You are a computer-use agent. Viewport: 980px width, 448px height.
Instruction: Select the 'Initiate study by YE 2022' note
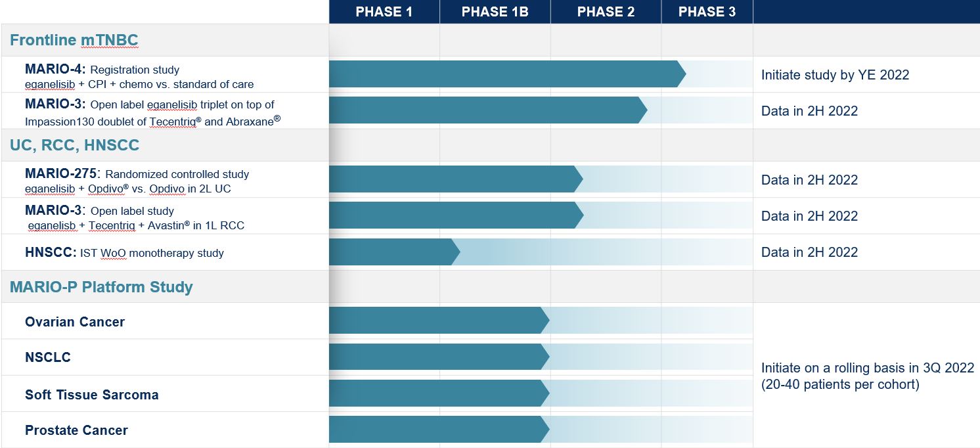pyautogui.click(x=835, y=75)
